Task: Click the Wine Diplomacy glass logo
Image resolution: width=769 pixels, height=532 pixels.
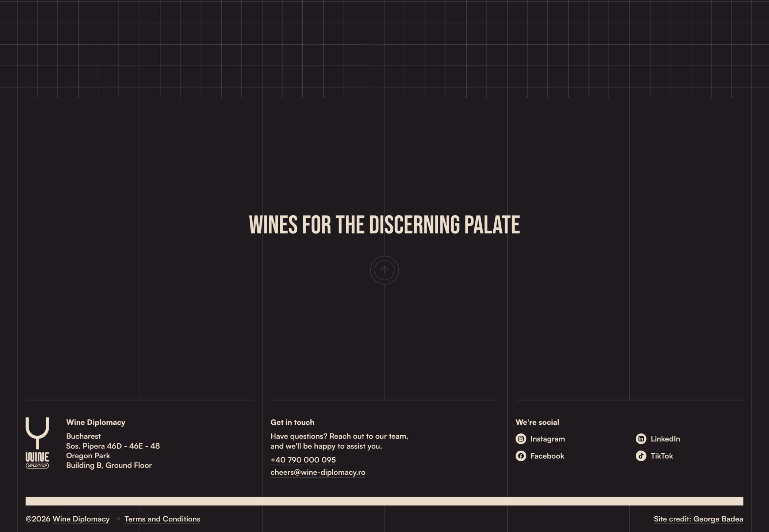Action: 37,443
